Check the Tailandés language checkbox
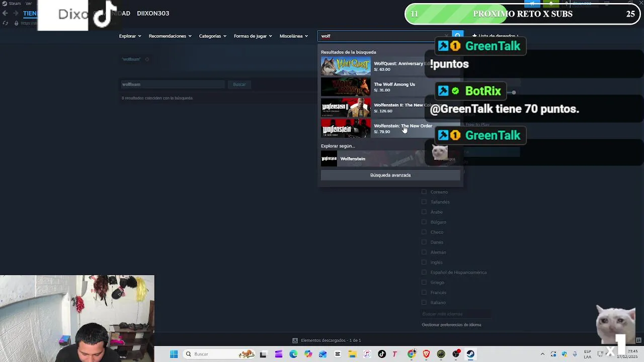The image size is (644, 362). pos(424,202)
